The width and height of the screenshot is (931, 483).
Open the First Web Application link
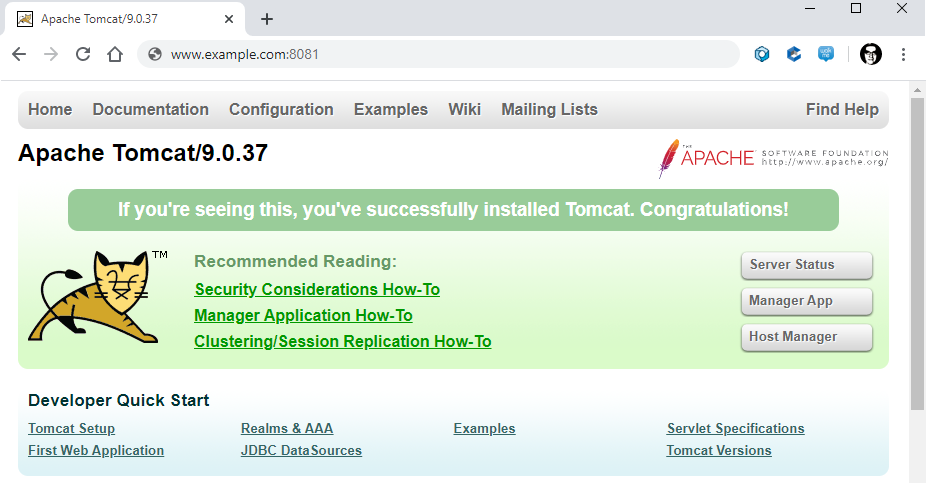tap(96, 450)
